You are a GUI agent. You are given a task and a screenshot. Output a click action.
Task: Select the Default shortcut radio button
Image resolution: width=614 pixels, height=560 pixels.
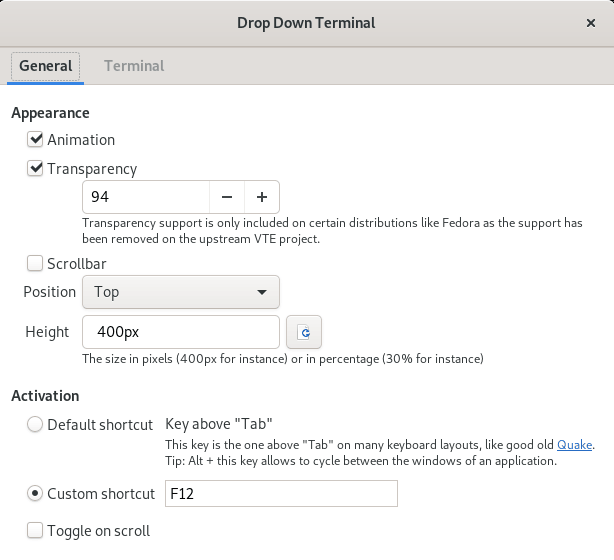tap(35, 424)
